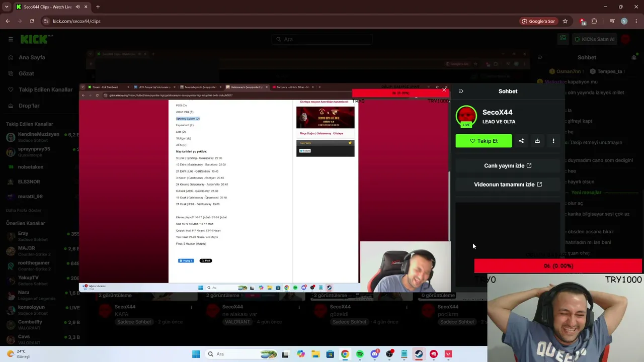Open SecoX44 channel avatar in clip panel
644x362 pixels.
[x=466, y=116]
